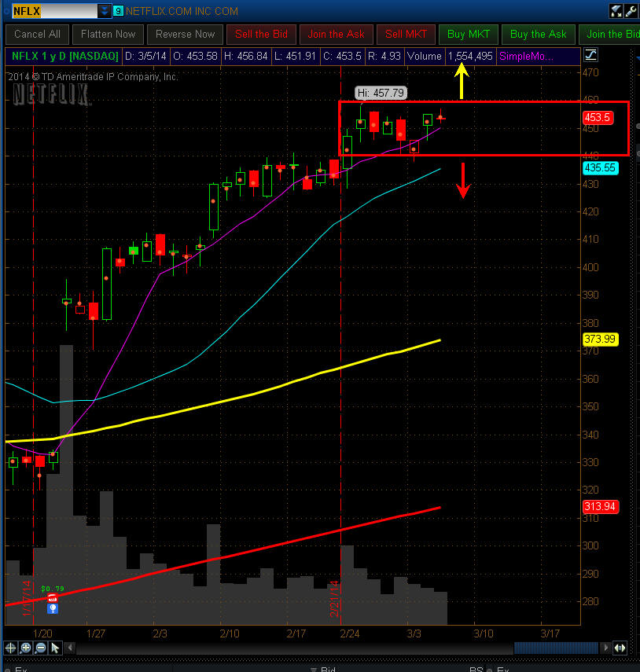Click the Join the Bid button
The height and width of the screenshot is (672, 640).
[x=610, y=35]
